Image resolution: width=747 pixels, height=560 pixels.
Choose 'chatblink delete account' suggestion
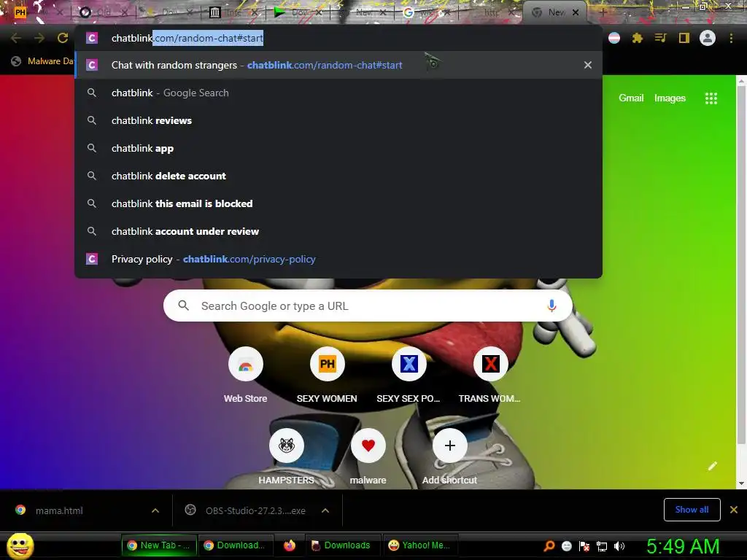coord(338,176)
